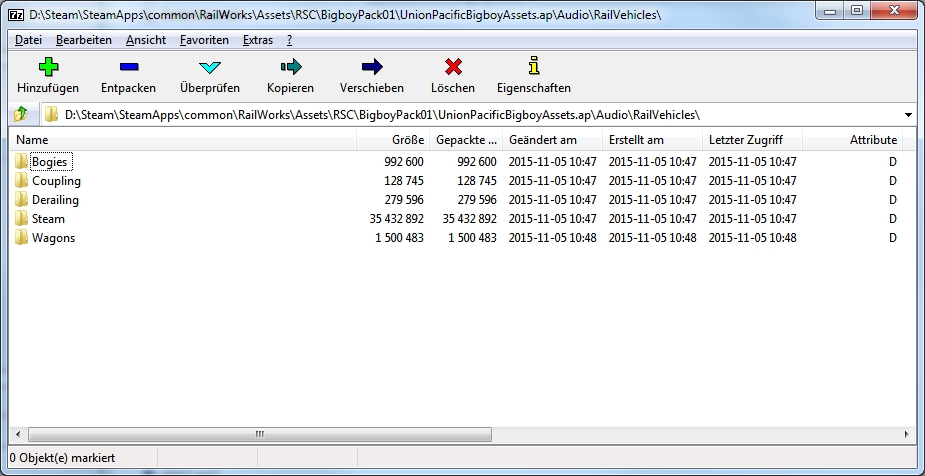Click Wagons modified date 2015-11-05 10:48
Image resolution: width=925 pixels, height=476 pixels.
pos(552,238)
